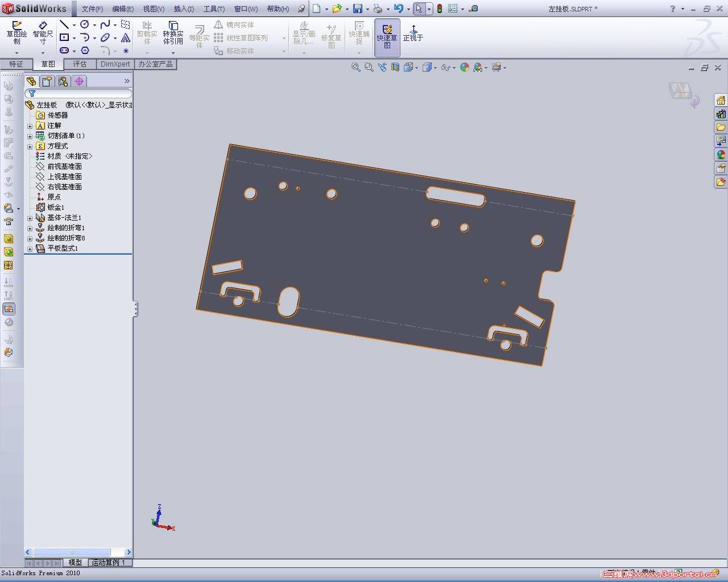Click the Flatten sheet metal tool icon

pos(9,309)
